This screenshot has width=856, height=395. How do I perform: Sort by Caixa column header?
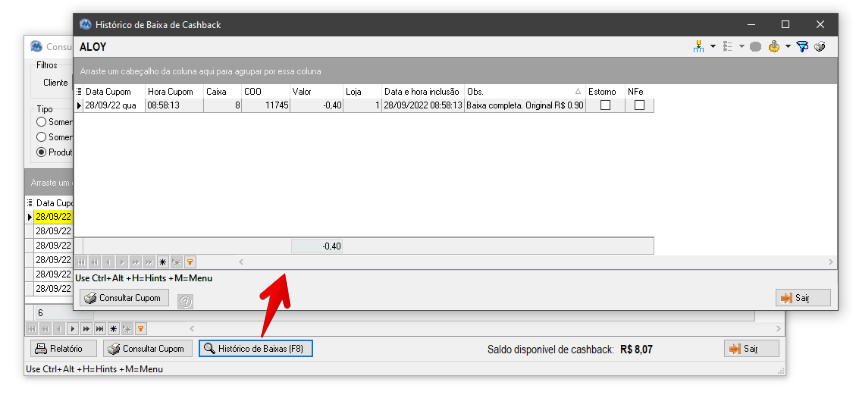223,92
